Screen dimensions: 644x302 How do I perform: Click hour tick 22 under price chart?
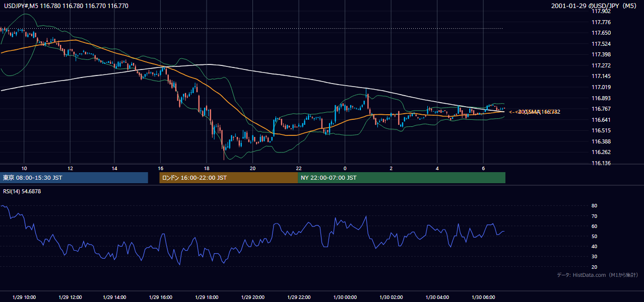[x=299, y=168]
